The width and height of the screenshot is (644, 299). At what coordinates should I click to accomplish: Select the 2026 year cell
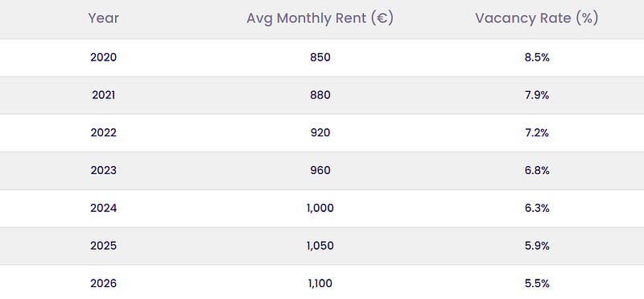[104, 284]
